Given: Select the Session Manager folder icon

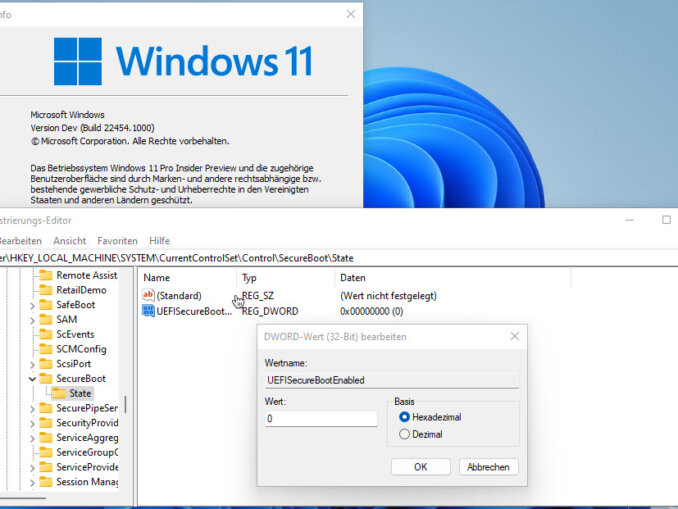Looking at the screenshot, I should pyautogui.click(x=46, y=481).
